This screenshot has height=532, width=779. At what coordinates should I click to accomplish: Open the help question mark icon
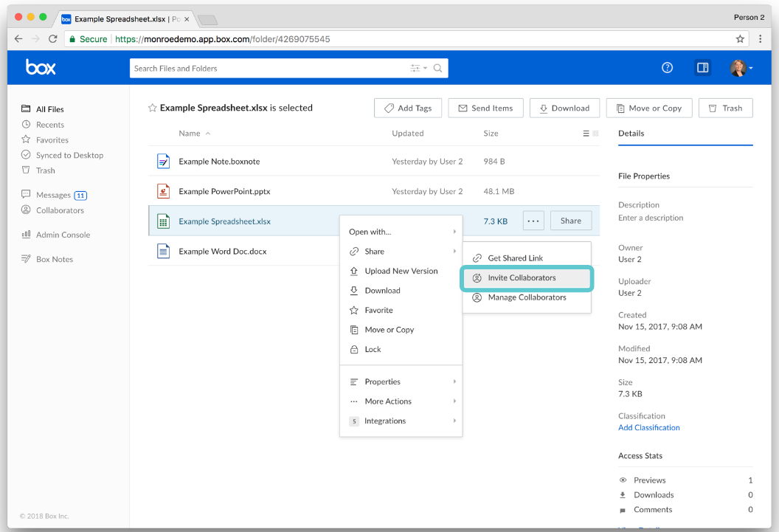(x=667, y=68)
